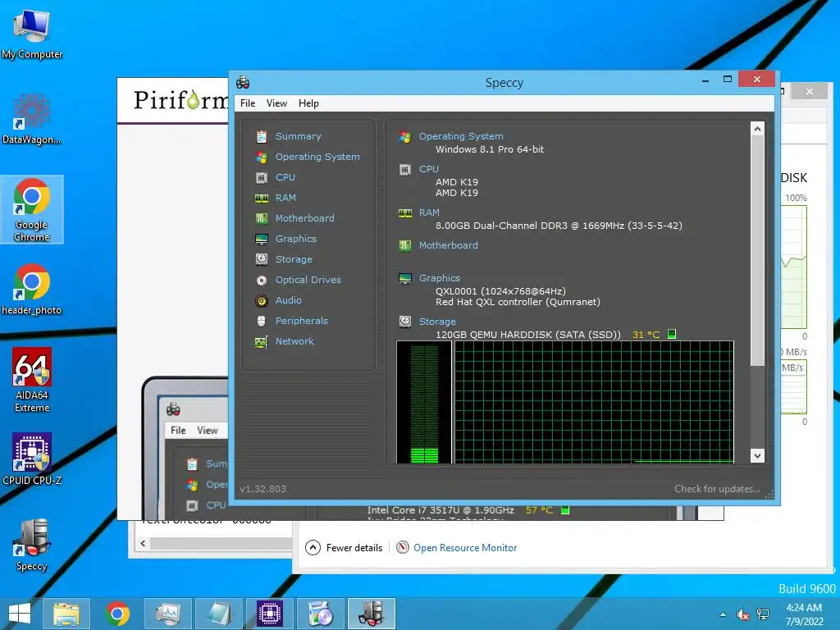The width and height of the screenshot is (840, 630).
Task: Click the Storage heading in summary pane
Action: [437, 322]
